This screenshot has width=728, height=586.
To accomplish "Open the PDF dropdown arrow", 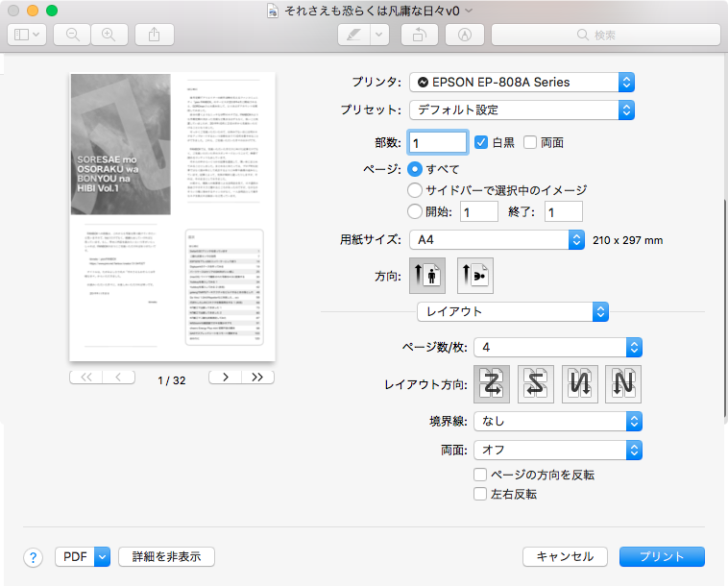I will pos(102,556).
